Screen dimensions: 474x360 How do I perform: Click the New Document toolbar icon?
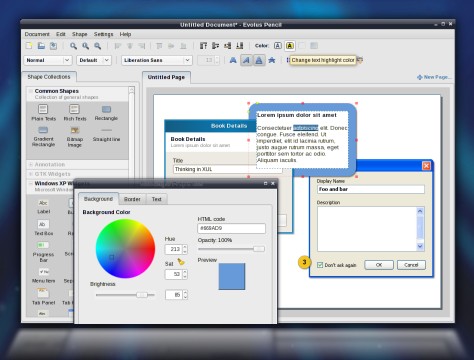tap(29, 46)
